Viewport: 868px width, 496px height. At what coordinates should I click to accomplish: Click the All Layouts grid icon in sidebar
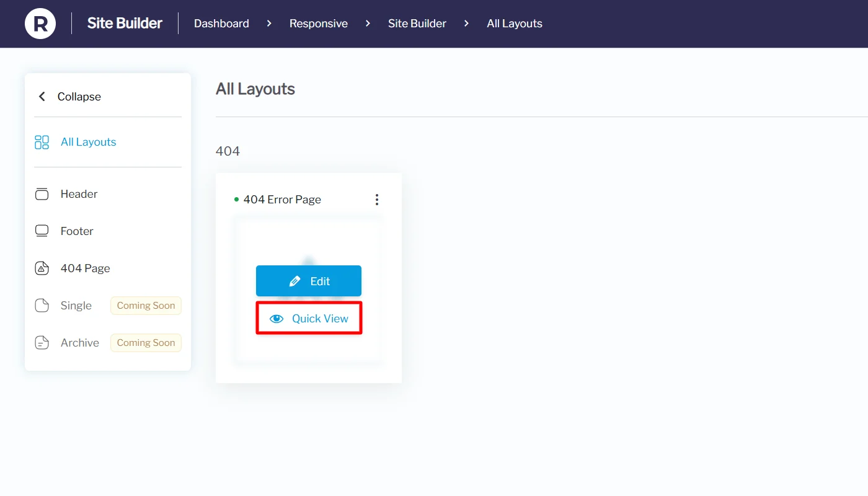42,142
